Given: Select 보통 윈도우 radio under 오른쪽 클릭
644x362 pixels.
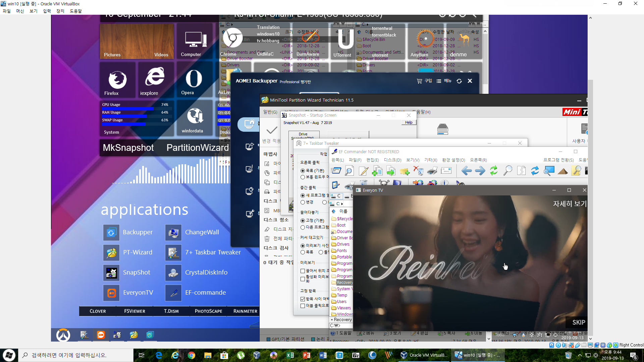Looking at the screenshot, I should (314, 177).
